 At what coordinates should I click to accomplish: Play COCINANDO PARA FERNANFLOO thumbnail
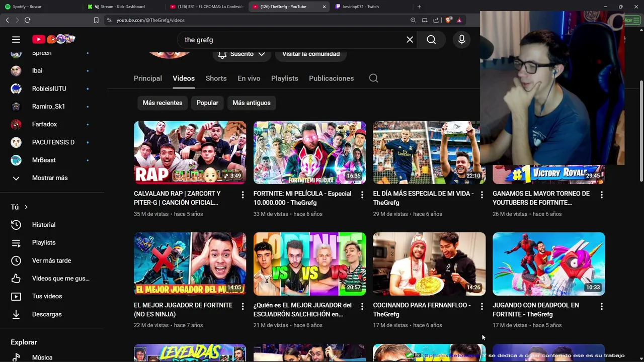point(429,264)
